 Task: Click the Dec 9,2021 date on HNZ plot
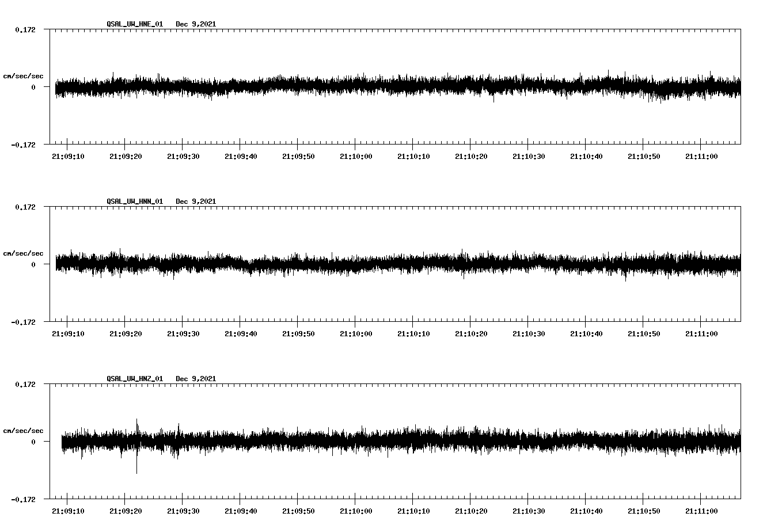[196, 379]
